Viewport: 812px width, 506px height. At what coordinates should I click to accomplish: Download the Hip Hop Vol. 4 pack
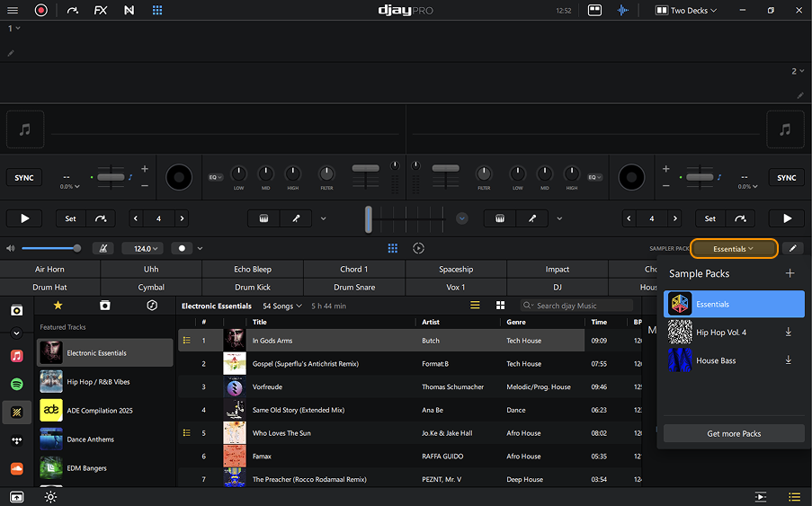tap(788, 333)
